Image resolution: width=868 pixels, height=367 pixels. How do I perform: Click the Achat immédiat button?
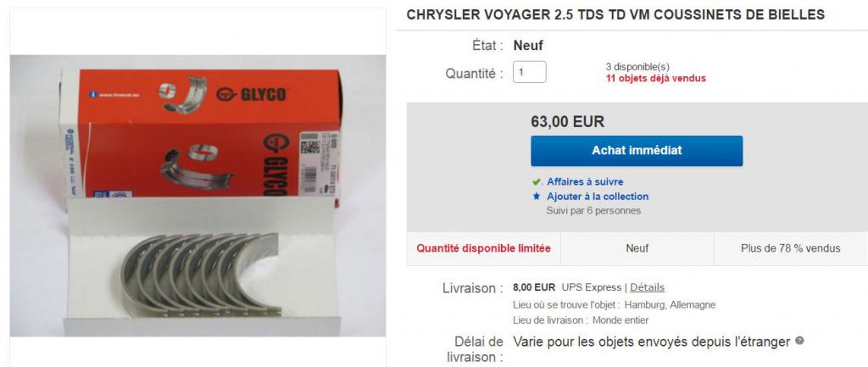pyautogui.click(x=637, y=151)
